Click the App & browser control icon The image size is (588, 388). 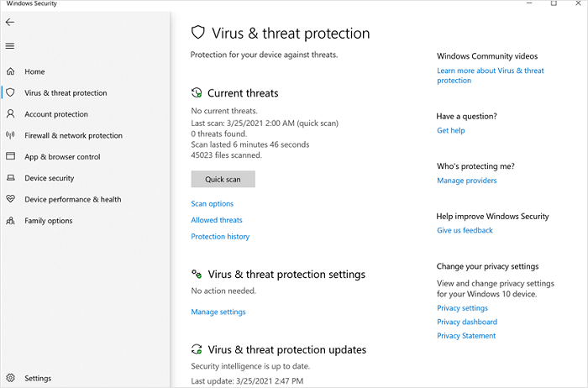[10, 157]
